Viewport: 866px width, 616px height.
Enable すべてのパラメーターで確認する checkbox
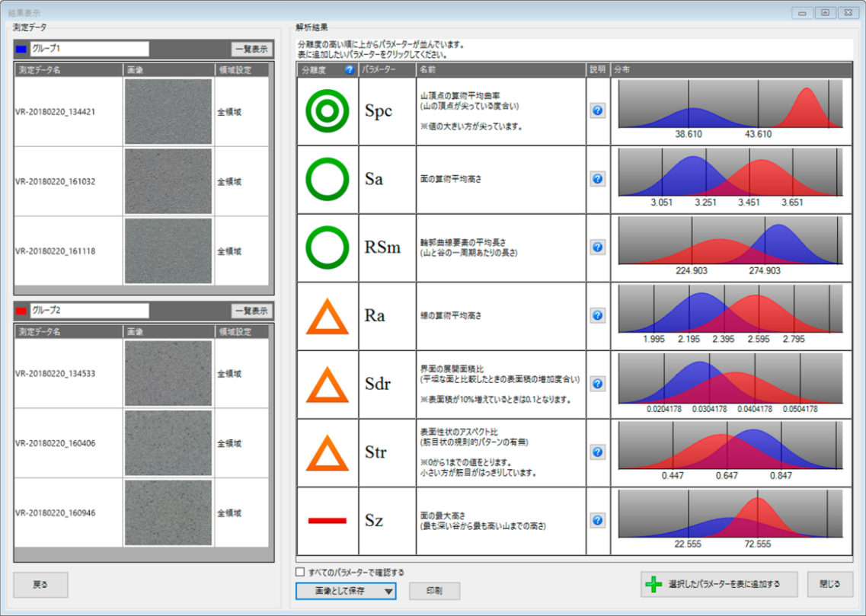click(x=300, y=572)
